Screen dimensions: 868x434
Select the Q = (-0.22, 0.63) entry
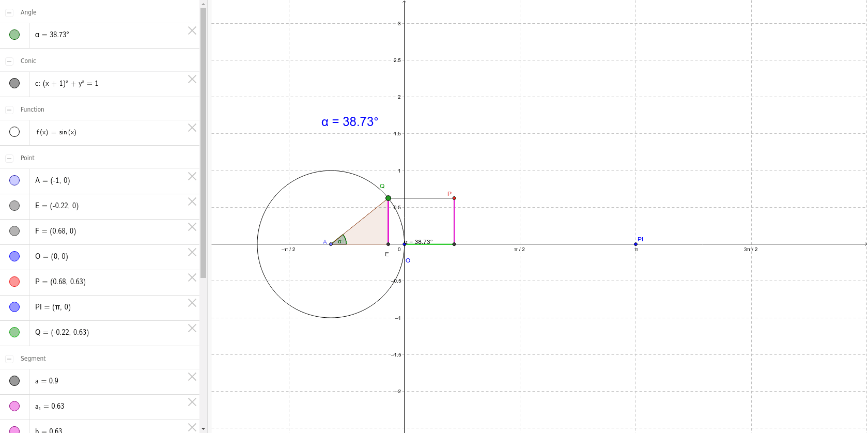tap(62, 332)
